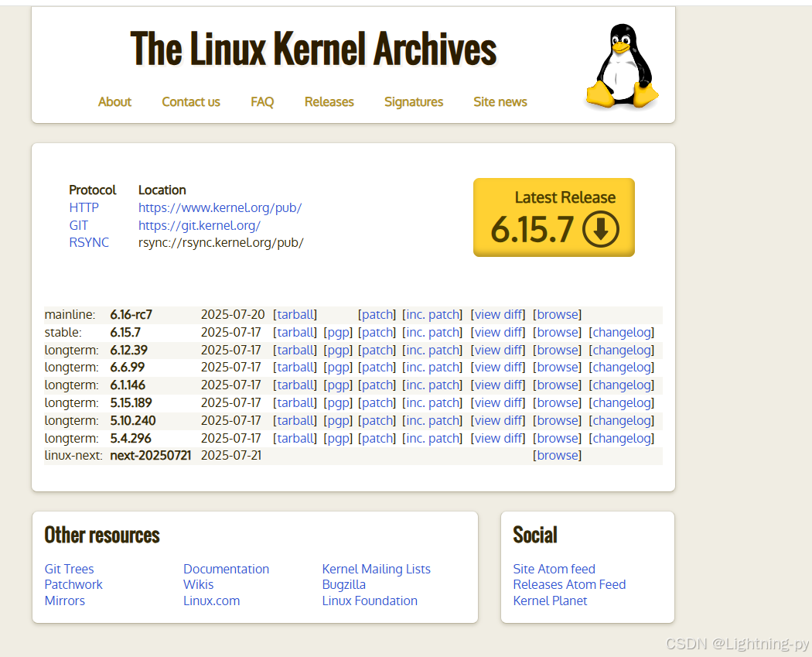The height and width of the screenshot is (657, 812).
Task: Open the Patchwork resource link
Action: (x=73, y=584)
